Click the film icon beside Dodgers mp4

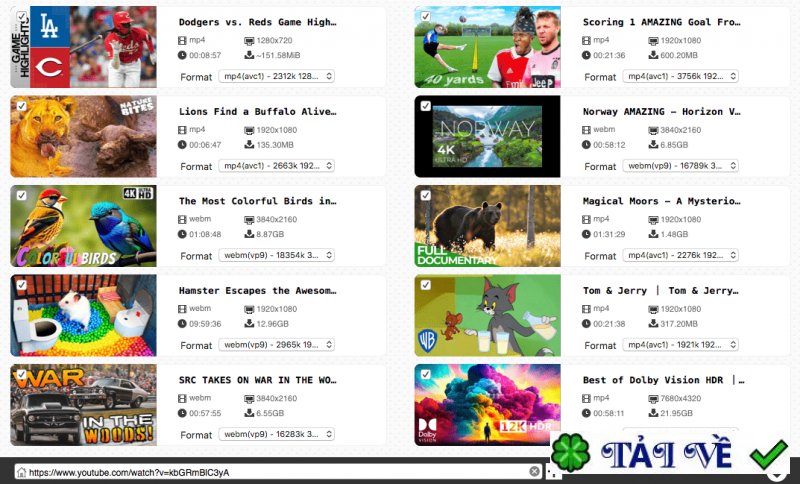(x=182, y=40)
